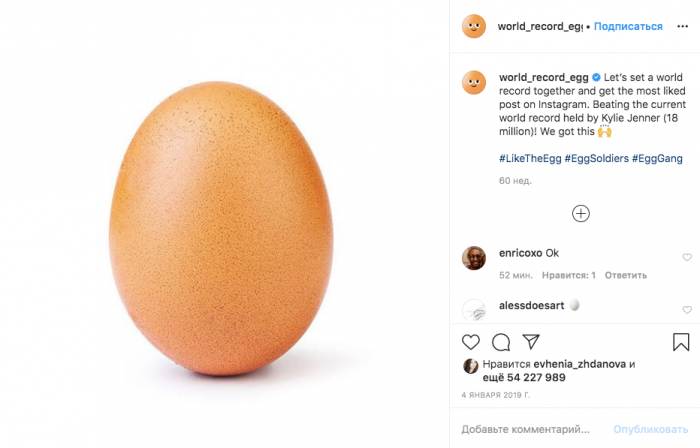Open #EggSoldiers hashtag
700x448 pixels.
click(x=596, y=158)
